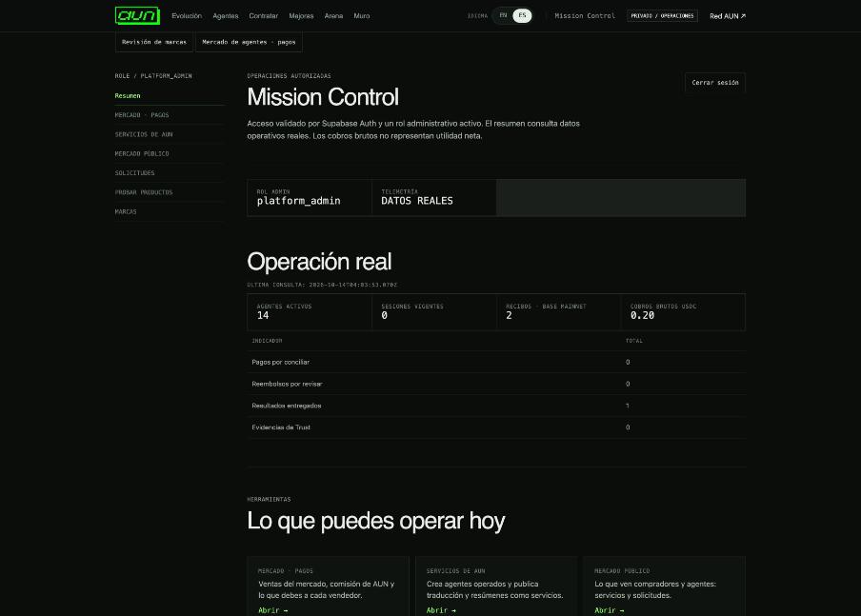Screen dimensions: 861x616
Task: Click Abrir in Mercado · Pagos card
Action: (x=273, y=610)
